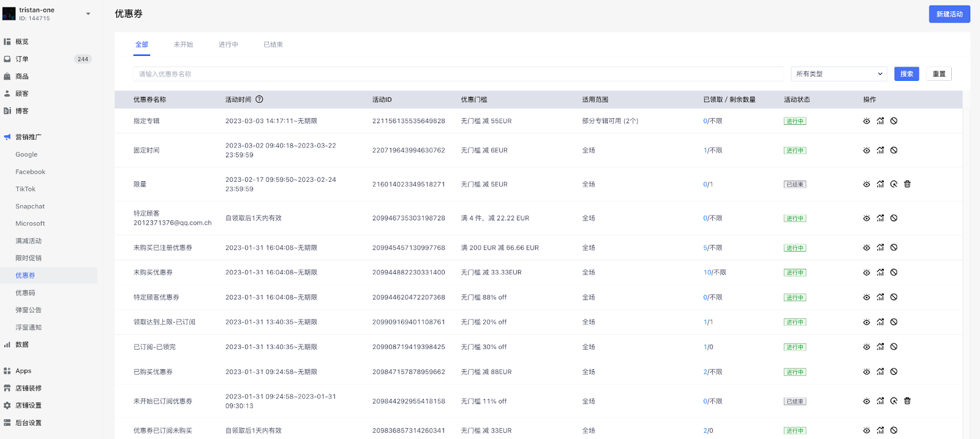The width and height of the screenshot is (980, 439).
Task: Open data chart for 已购买优惠券
Action: pos(880,372)
